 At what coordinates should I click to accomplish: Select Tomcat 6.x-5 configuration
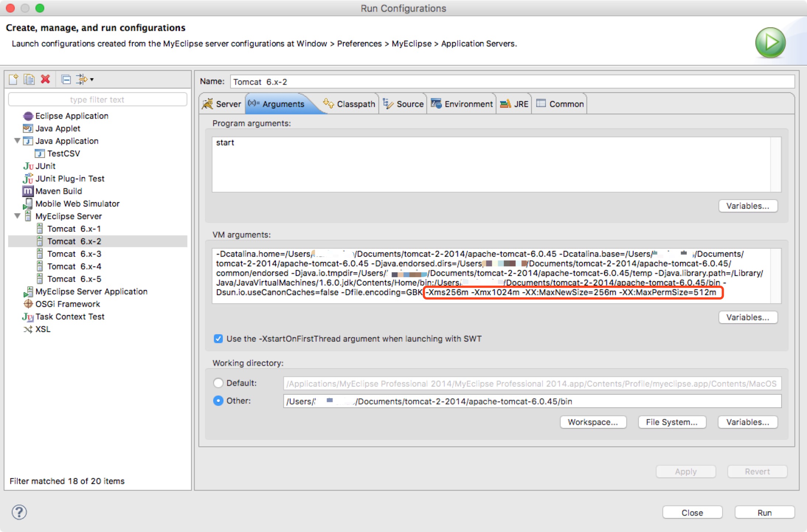pos(74,279)
